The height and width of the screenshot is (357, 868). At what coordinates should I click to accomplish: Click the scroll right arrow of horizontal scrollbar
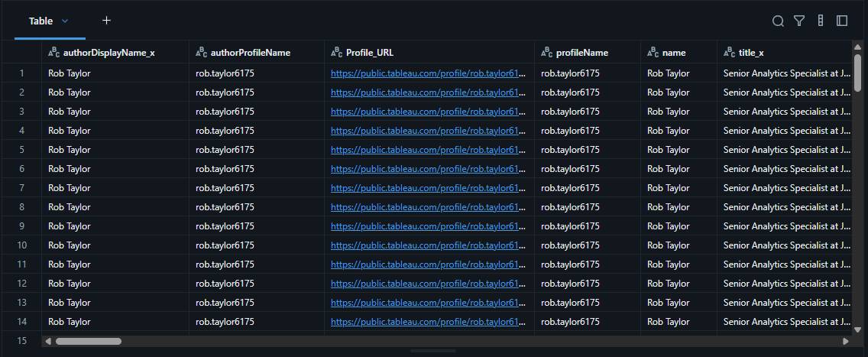[x=845, y=342]
